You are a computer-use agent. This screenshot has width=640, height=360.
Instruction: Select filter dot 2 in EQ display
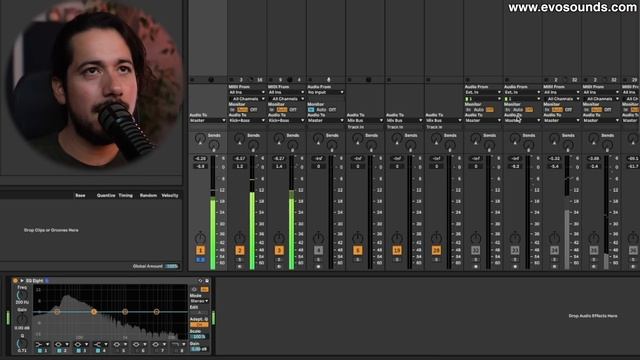click(x=93, y=312)
